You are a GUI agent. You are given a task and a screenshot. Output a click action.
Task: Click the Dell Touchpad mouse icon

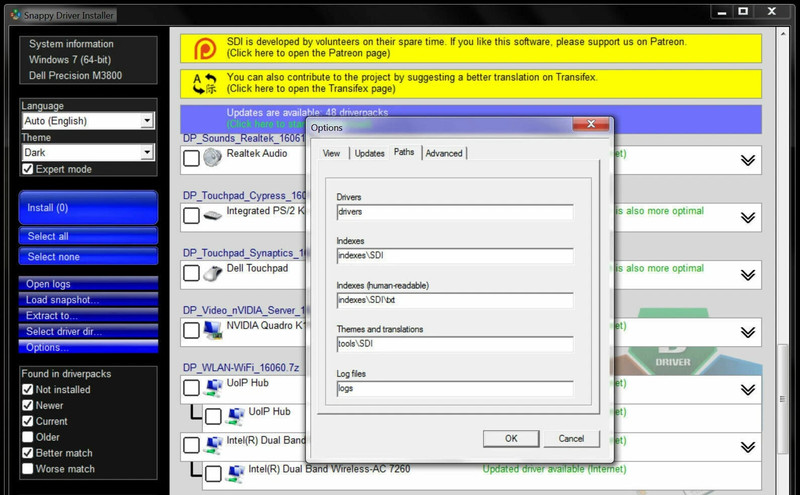pos(212,273)
